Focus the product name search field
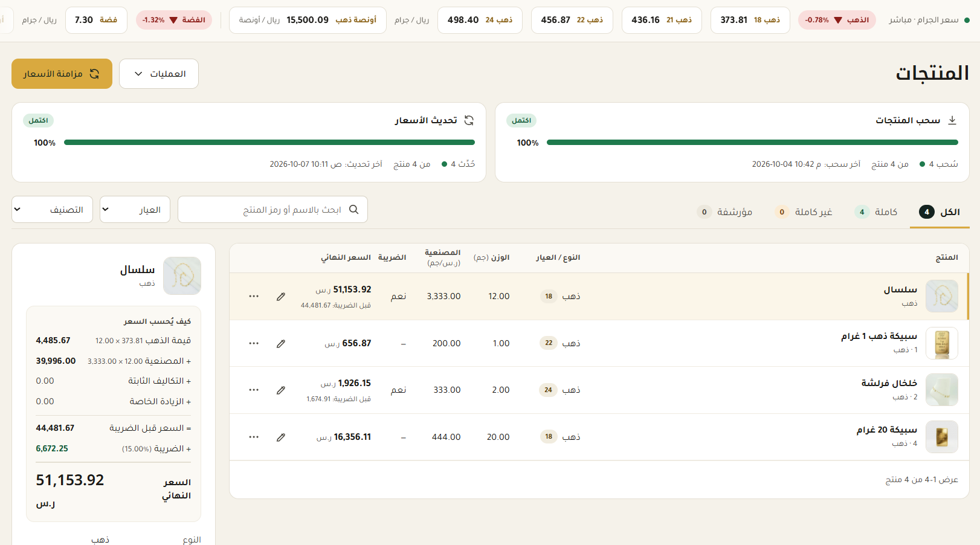The width and height of the screenshot is (980, 545). 272,210
